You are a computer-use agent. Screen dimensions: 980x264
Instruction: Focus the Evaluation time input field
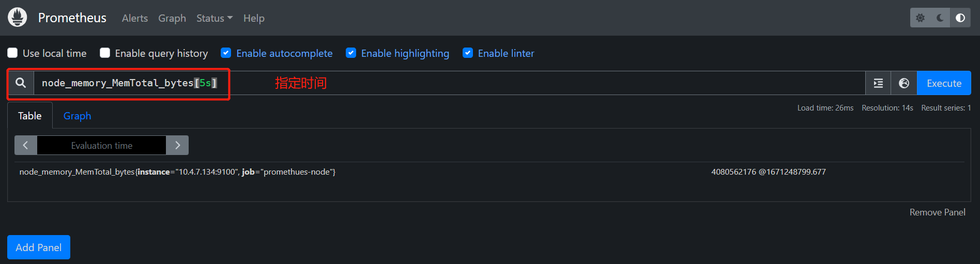[x=102, y=146]
